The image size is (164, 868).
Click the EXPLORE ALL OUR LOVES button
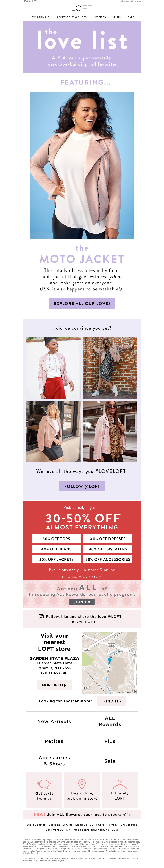[x=82, y=303]
